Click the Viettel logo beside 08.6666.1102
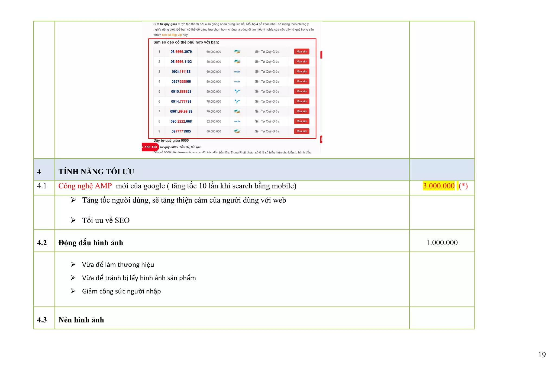Image resolution: width=555 pixels, height=392 pixels. [x=237, y=62]
